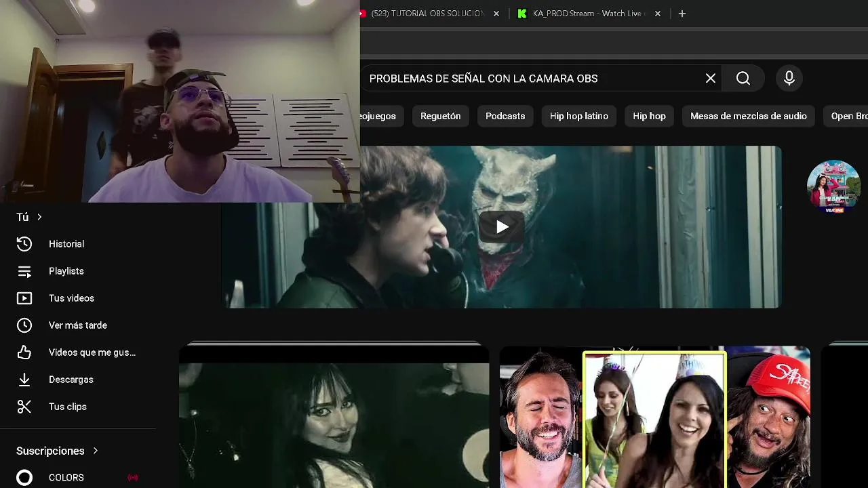This screenshot has width=868, height=488.
Task: Expand the Tú section chevron
Action: tap(39, 217)
